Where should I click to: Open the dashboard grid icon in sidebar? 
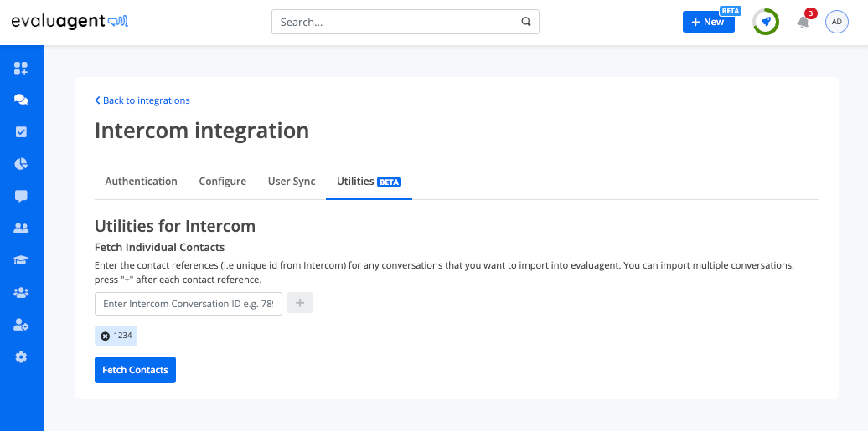click(x=21, y=68)
